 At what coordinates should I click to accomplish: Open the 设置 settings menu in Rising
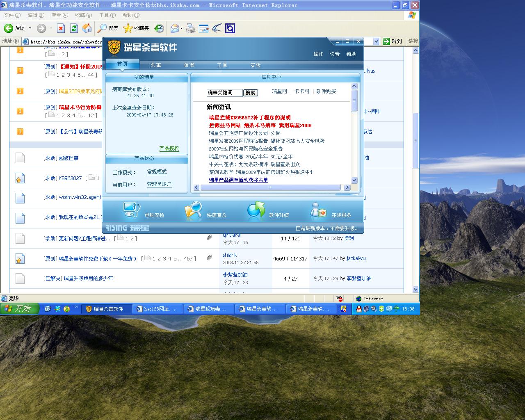pyautogui.click(x=335, y=54)
